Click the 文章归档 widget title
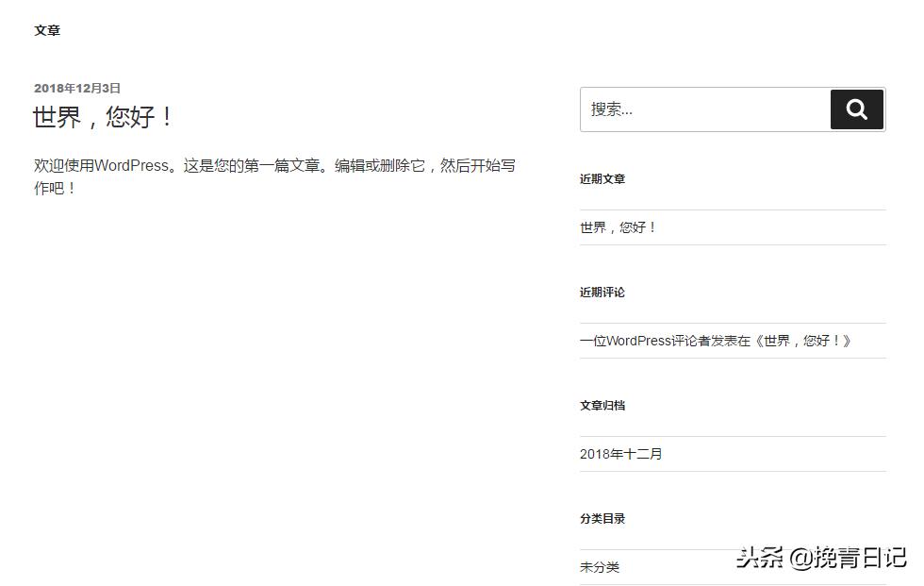Viewport: 924px width, 586px height. click(x=602, y=405)
